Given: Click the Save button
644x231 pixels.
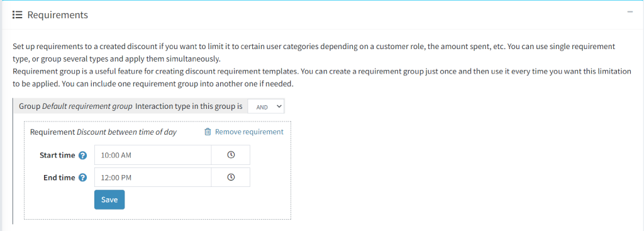Looking at the screenshot, I should pyautogui.click(x=109, y=200).
